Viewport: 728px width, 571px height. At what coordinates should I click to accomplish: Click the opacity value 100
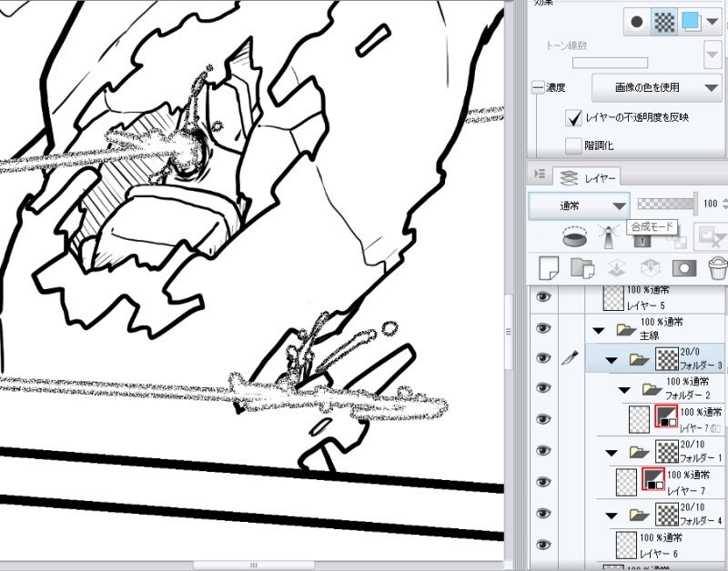pyautogui.click(x=710, y=203)
